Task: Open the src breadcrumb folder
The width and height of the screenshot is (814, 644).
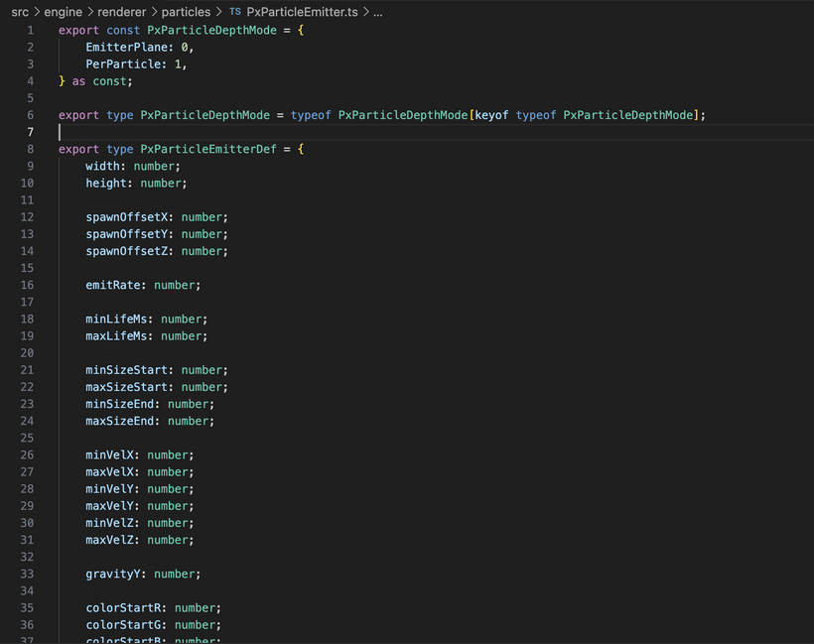Action: pyautogui.click(x=20, y=12)
